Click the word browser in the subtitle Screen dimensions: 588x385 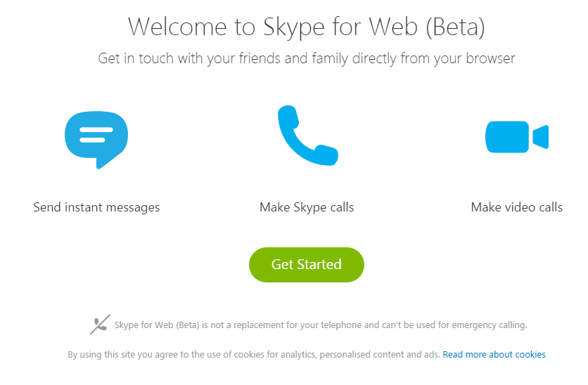(x=490, y=58)
